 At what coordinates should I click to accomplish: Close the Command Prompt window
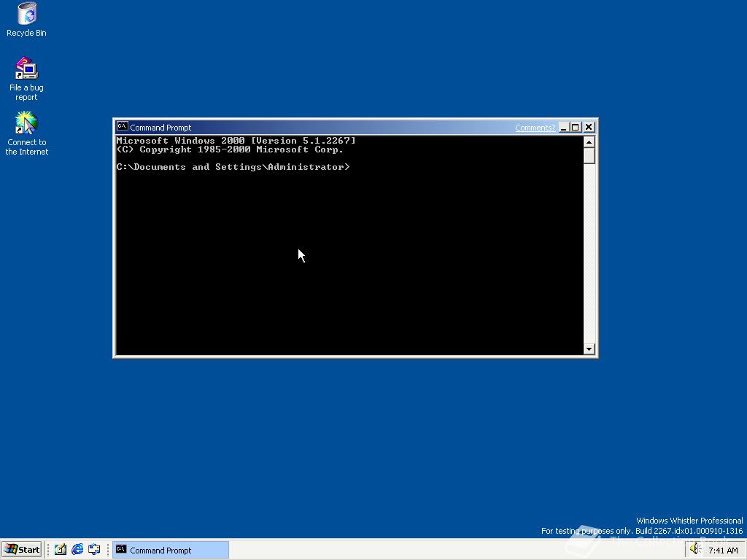[x=589, y=127]
